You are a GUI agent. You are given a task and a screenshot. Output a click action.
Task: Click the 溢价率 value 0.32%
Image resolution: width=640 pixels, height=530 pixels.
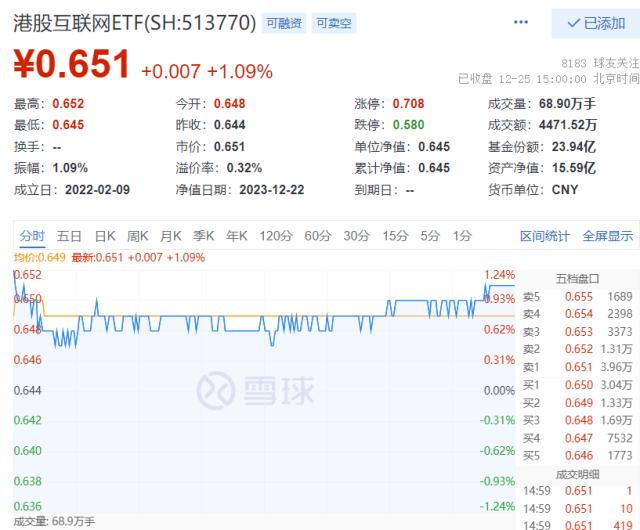pos(244,168)
